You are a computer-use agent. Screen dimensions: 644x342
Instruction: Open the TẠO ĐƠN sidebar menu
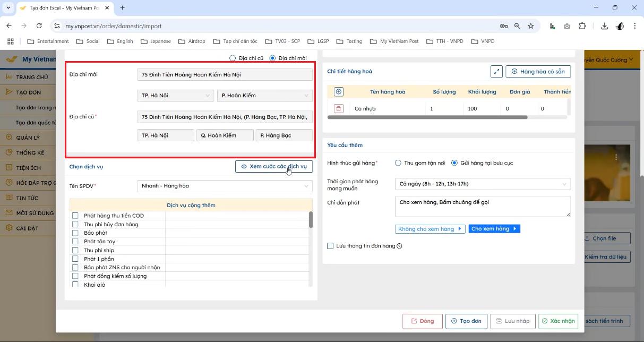coord(28,92)
